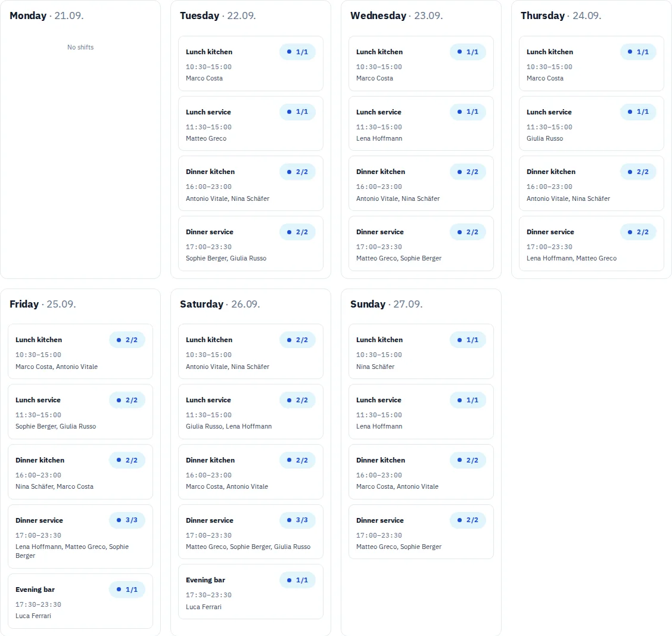Open Friday's Lunch kitchen shift

pyautogui.click(x=80, y=351)
